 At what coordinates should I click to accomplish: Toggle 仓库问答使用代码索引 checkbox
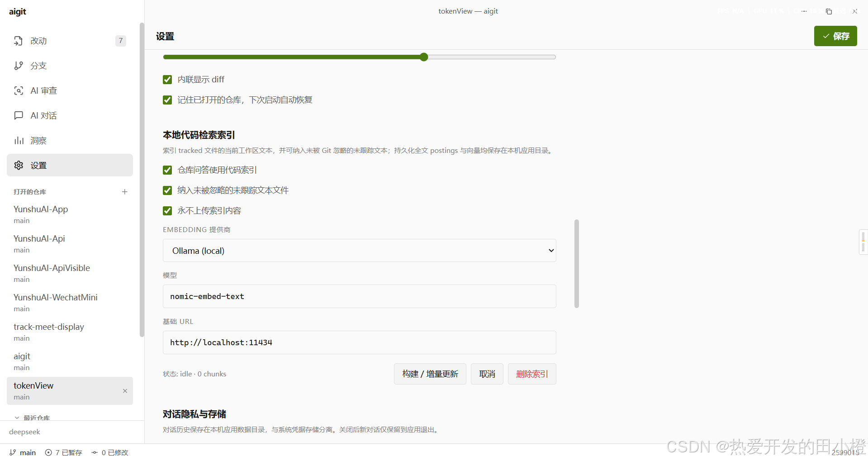click(167, 170)
